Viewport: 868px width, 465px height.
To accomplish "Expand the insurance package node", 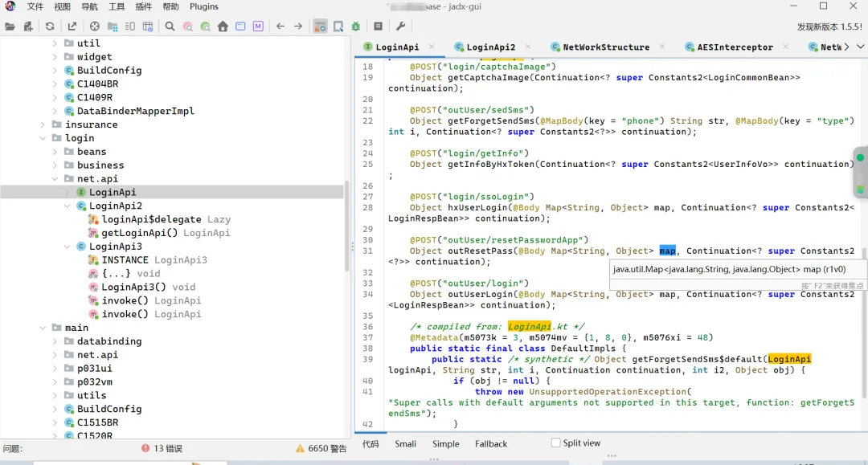I will (x=44, y=124).
